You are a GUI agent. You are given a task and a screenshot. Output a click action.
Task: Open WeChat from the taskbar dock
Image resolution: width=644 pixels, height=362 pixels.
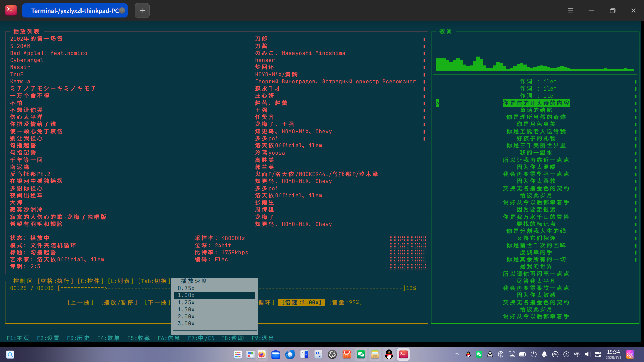(361, 354)
